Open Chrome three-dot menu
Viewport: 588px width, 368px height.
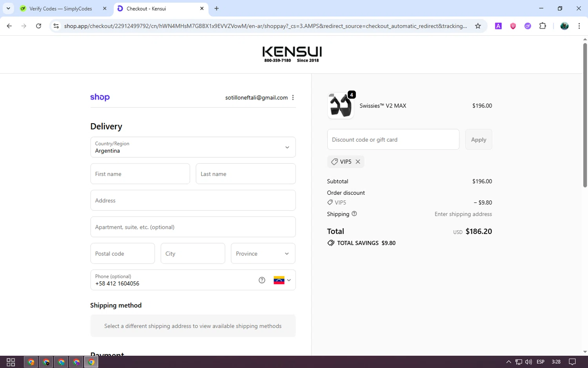coord(579,26)
